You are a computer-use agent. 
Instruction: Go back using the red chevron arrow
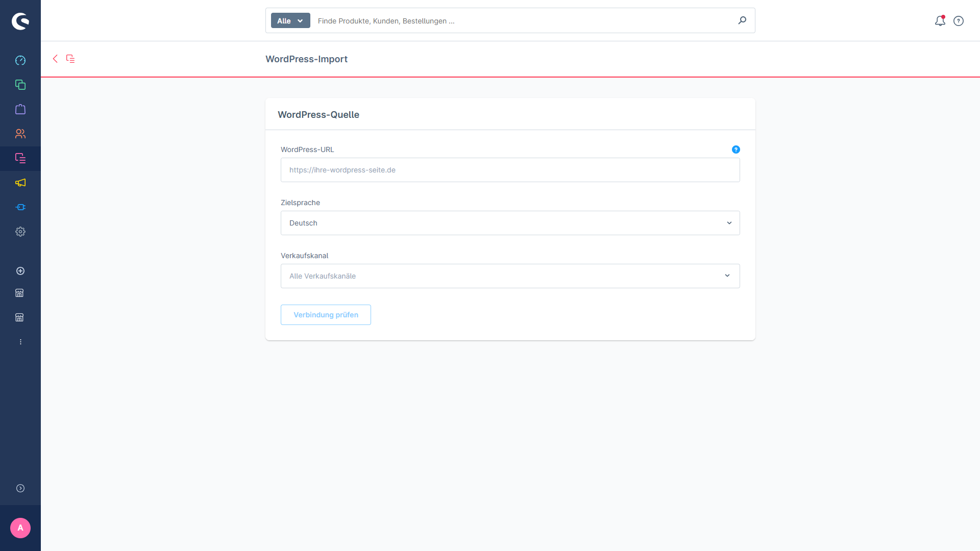click(55, 59)
